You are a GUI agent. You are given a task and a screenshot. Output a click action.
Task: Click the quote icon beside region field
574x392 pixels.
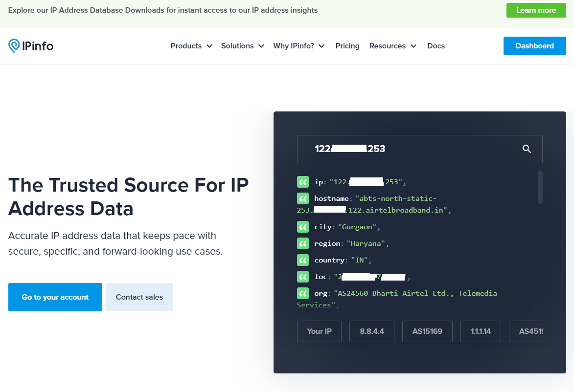[x=303, y=243]
